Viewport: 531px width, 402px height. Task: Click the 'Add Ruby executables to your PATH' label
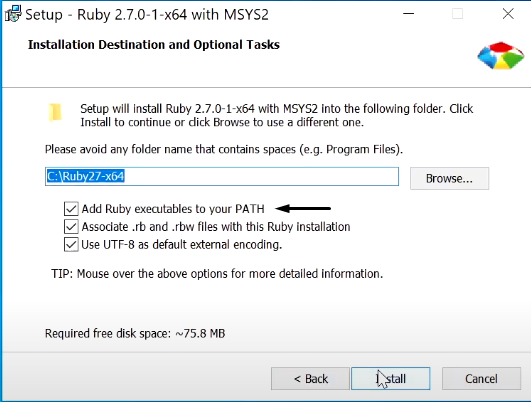(173, 209)
